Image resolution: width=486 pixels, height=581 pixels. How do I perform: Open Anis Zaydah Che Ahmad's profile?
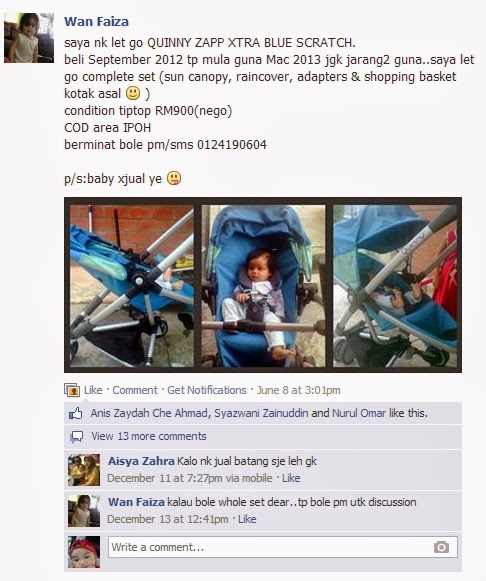click(149, 413)
